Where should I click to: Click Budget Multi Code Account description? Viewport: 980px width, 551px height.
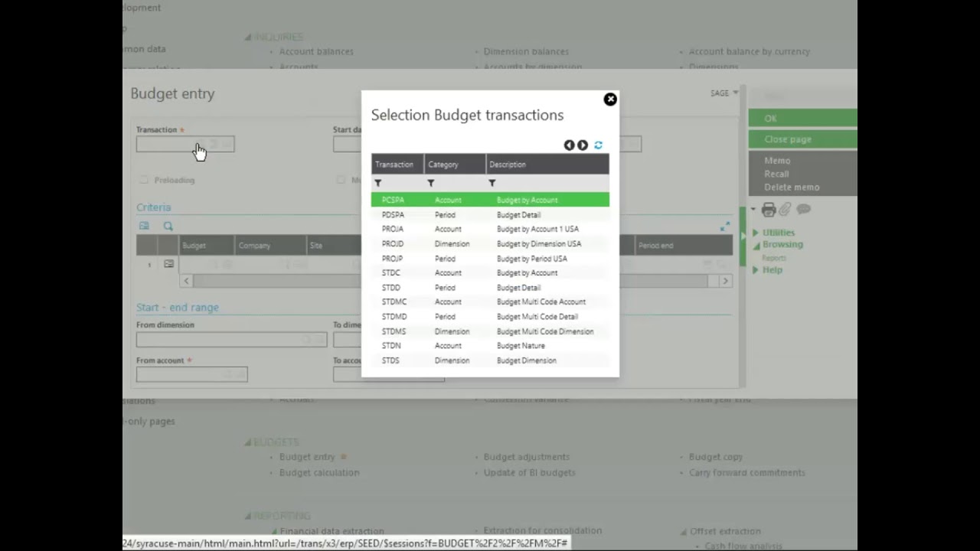tap(541, 302)
